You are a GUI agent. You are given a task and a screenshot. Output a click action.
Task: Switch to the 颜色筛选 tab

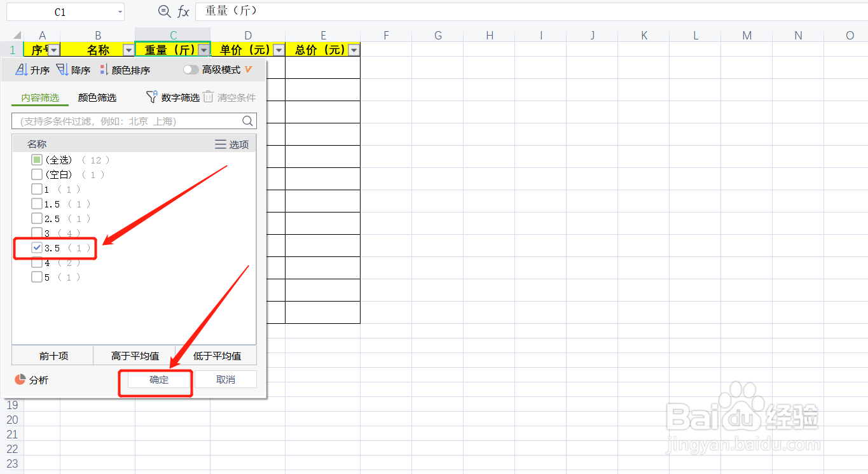(x=97, y=97)
